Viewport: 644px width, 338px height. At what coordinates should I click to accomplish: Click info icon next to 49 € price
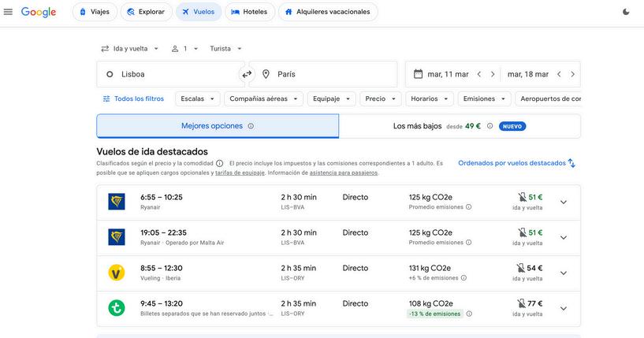(490, 126)
